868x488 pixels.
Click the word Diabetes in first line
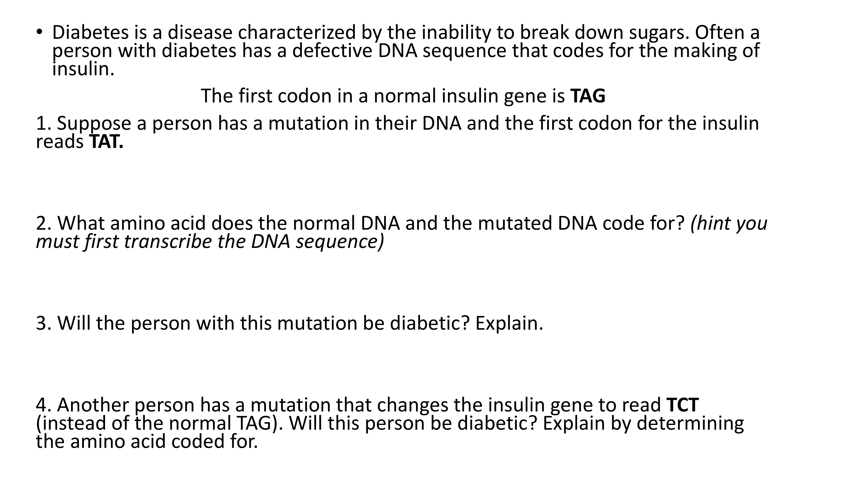[90, 32]
